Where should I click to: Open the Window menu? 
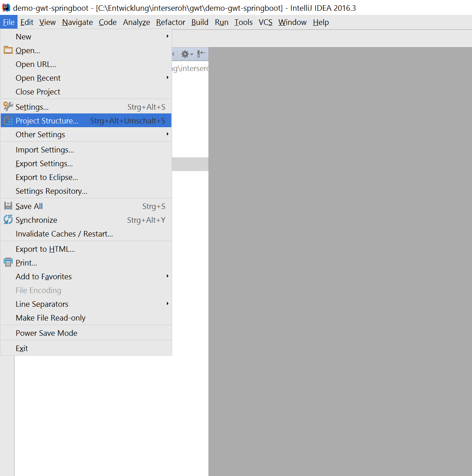[292, 22]
